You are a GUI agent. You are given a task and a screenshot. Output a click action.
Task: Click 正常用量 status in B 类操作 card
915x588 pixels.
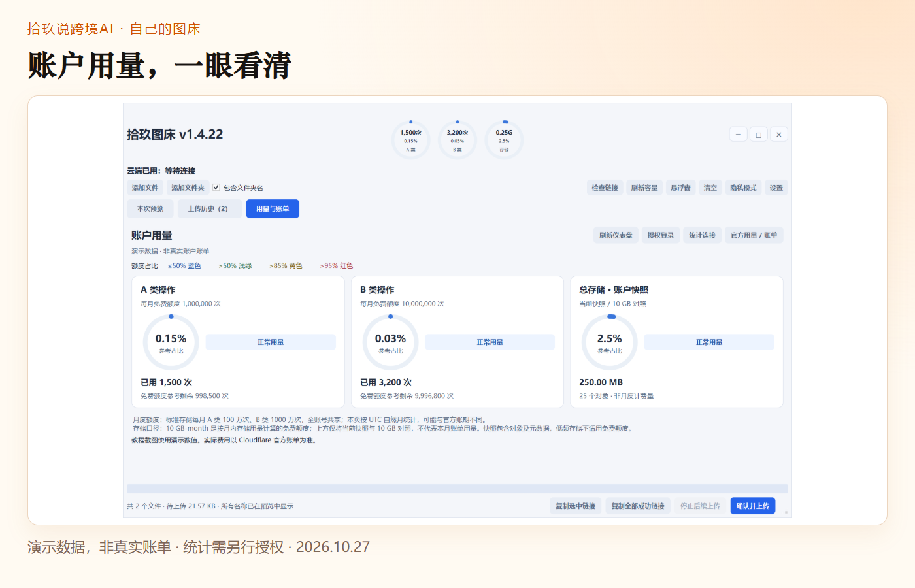click(x=490, y=342)
